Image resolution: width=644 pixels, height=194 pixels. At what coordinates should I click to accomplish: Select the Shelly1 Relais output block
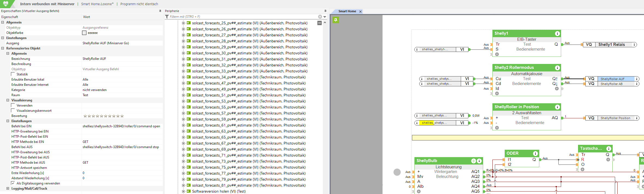coord(610,45)
